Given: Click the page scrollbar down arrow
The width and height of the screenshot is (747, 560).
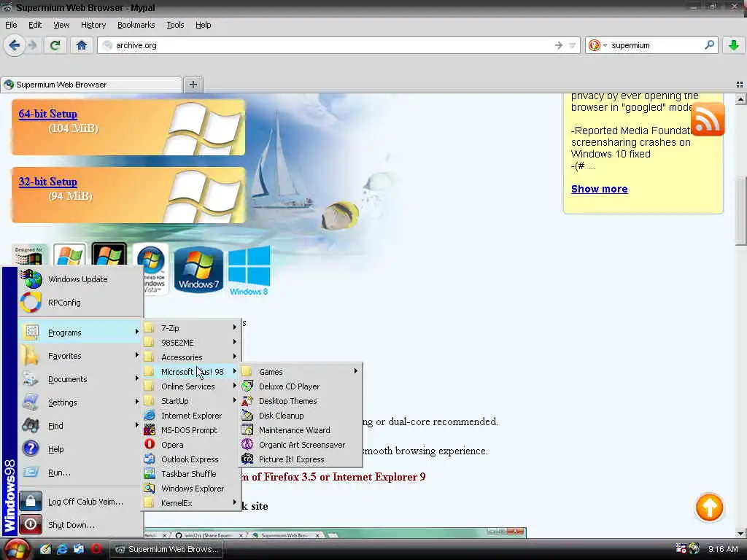Looking at the screenshot, I should [740, 533].
